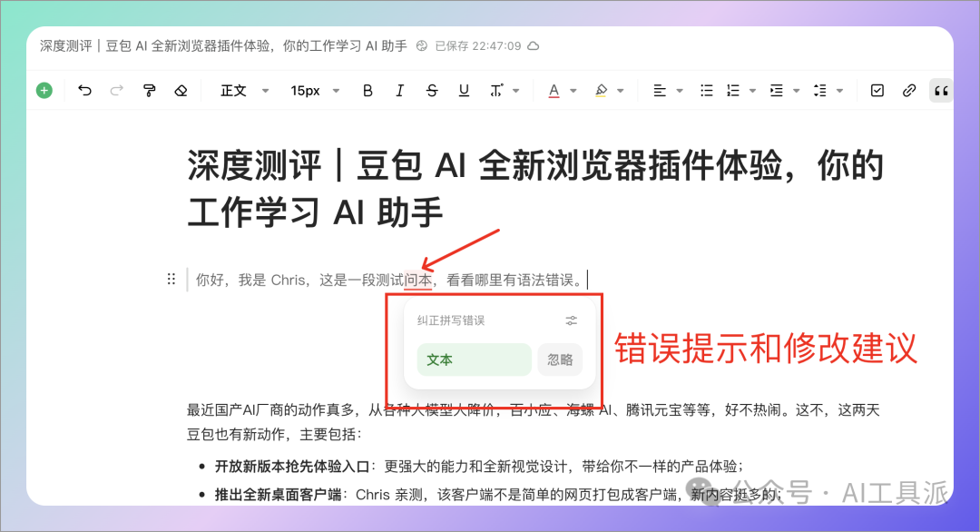Expand the indent options arrow
This screenshot has height=532, width=980.
797,91
